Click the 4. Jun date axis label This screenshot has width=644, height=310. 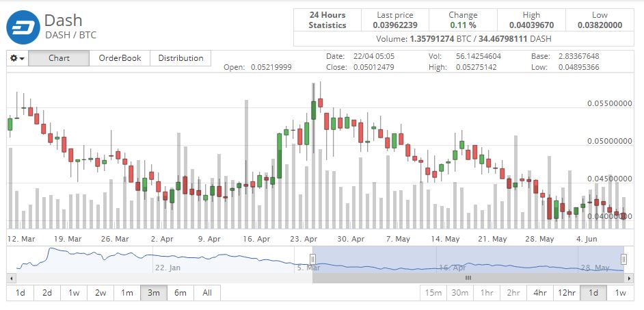587,239
